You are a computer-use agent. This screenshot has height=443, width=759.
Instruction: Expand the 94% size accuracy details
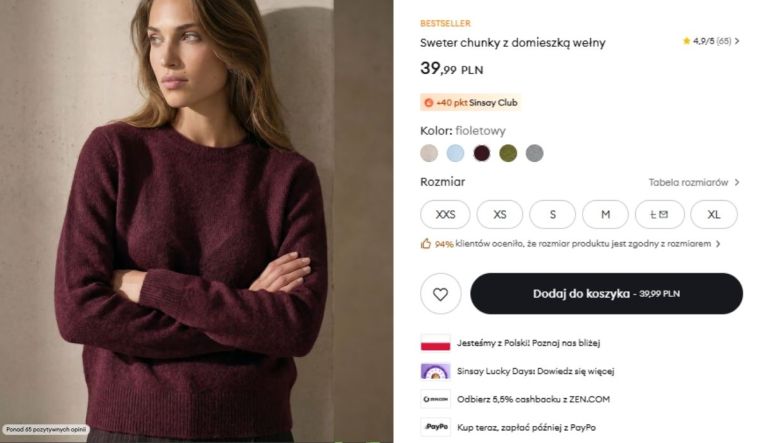click(x=718, y=244)
